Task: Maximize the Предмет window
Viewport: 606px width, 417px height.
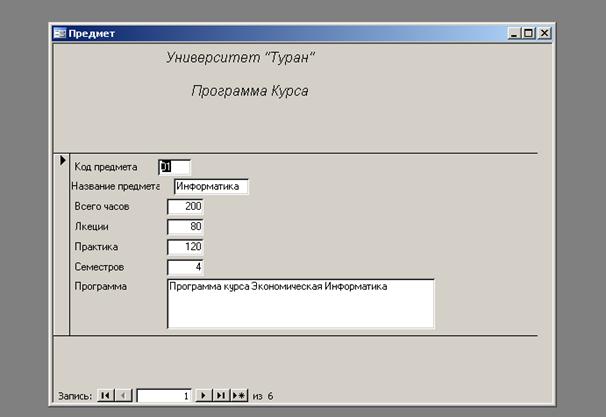Action: [528, 34]
